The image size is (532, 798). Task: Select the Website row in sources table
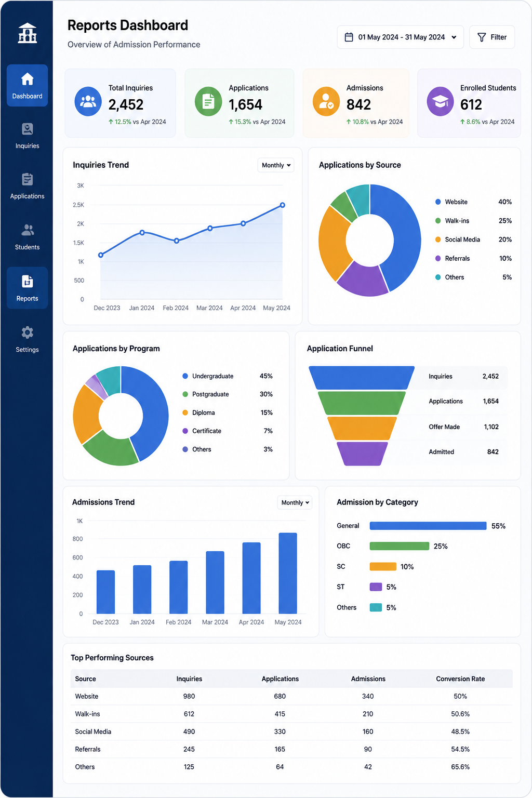pos(291,696)
